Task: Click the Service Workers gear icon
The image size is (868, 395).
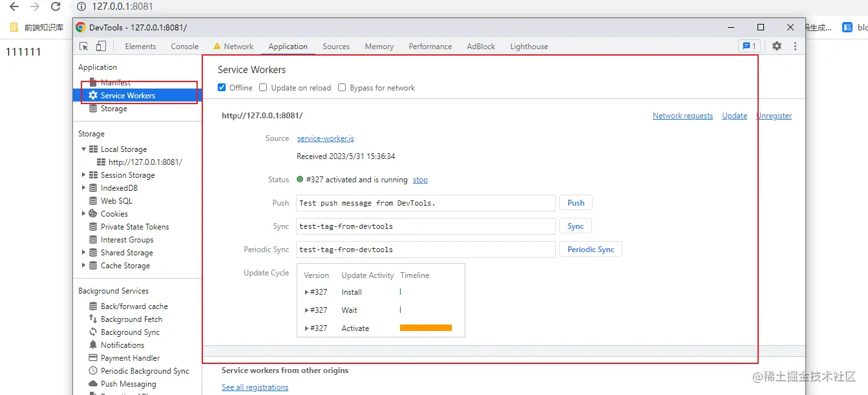Action: (93, 95)
